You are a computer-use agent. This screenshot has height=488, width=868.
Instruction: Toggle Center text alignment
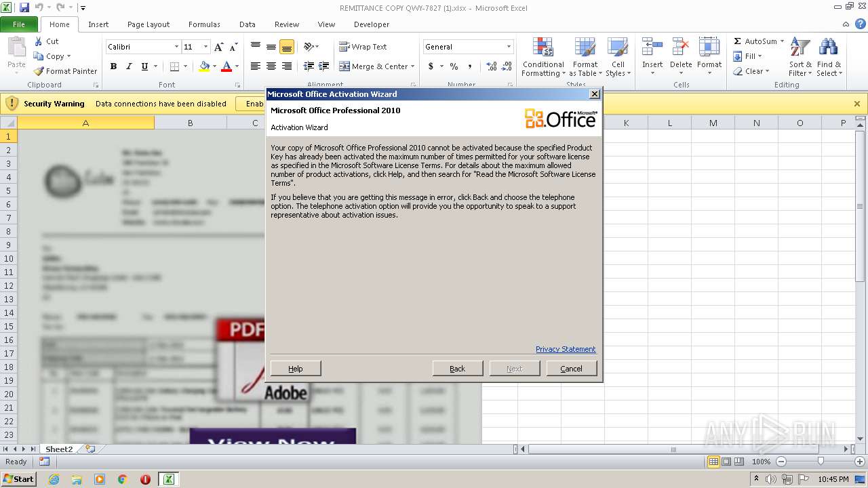coord(271,66)
